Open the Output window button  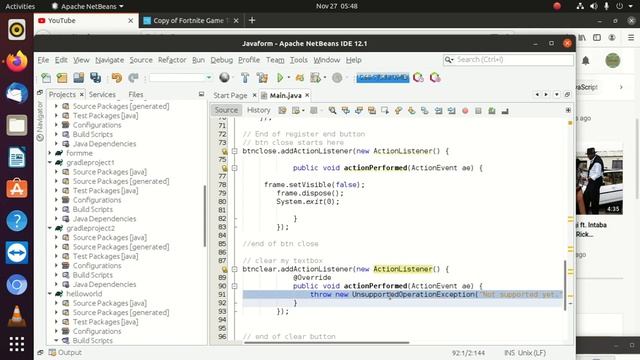pos(65,352)
